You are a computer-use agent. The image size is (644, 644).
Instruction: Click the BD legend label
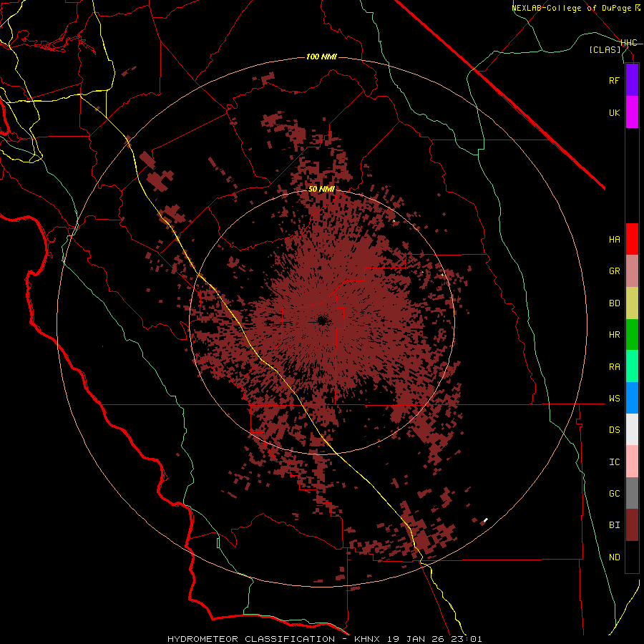click(614, 303)
